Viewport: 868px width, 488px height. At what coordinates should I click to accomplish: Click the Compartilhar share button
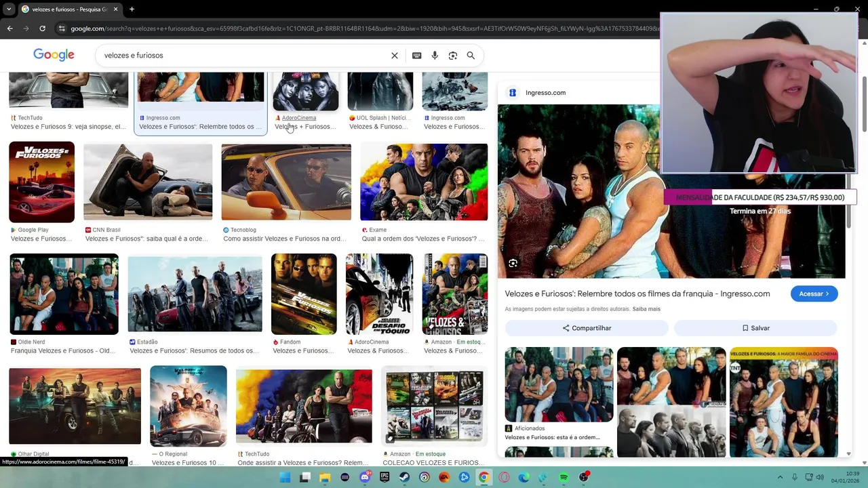coord(587,328)
